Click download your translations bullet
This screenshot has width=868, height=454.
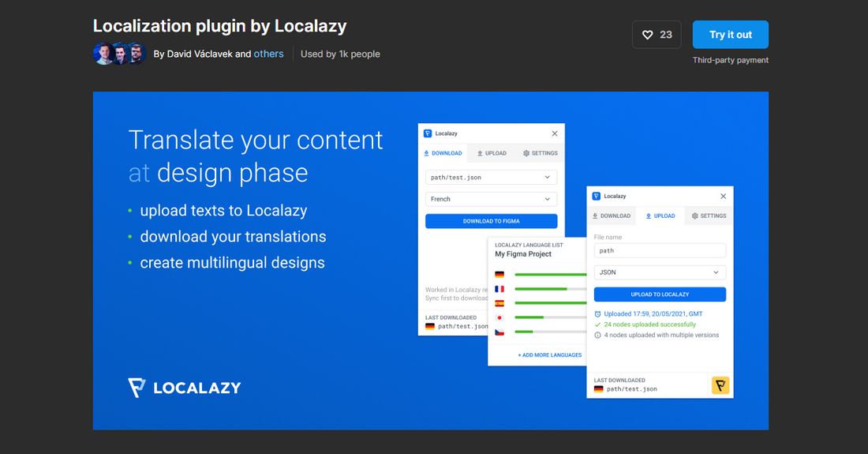(x=233, y=236)
